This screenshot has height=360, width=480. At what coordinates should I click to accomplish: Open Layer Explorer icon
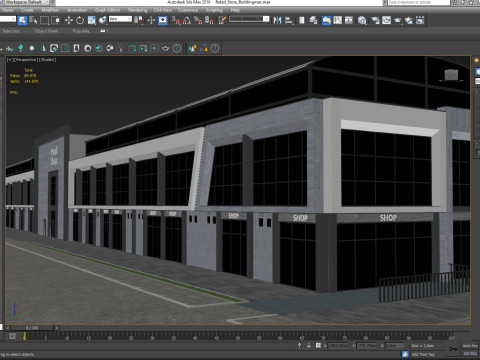point(313,20)
